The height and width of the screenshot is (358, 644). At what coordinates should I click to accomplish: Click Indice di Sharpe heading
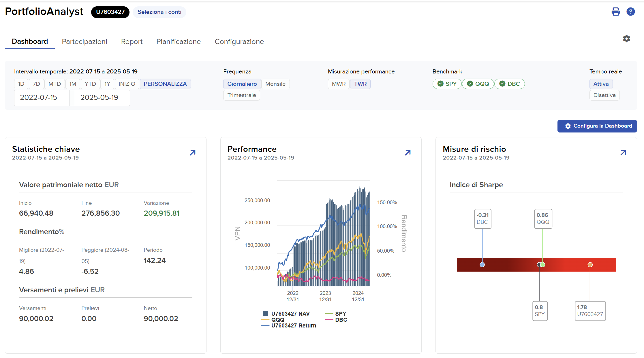click(x=476, y=185)
